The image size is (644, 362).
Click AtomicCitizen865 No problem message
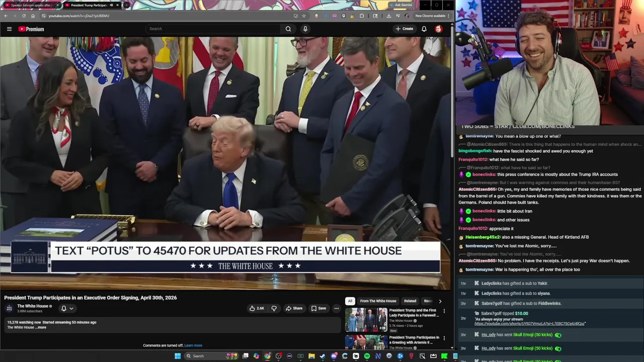pyautogui.click(x=544, y=261)
